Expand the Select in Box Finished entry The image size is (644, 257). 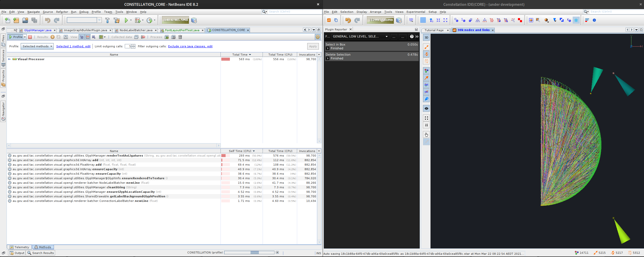328,48
